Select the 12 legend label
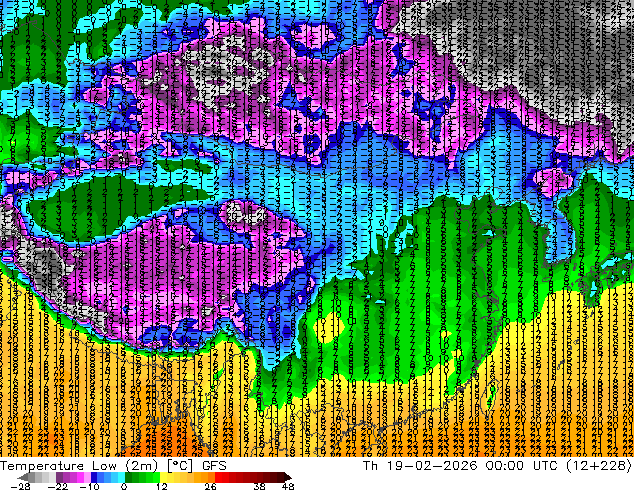Viewport: 634px width, 490px height. pyautogui.click(x=162, y=486)
